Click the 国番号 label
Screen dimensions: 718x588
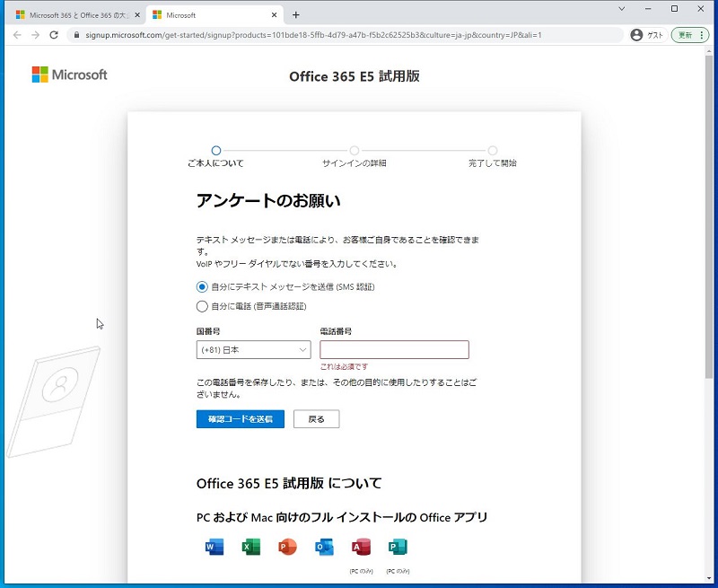click(x=208, y=331)
